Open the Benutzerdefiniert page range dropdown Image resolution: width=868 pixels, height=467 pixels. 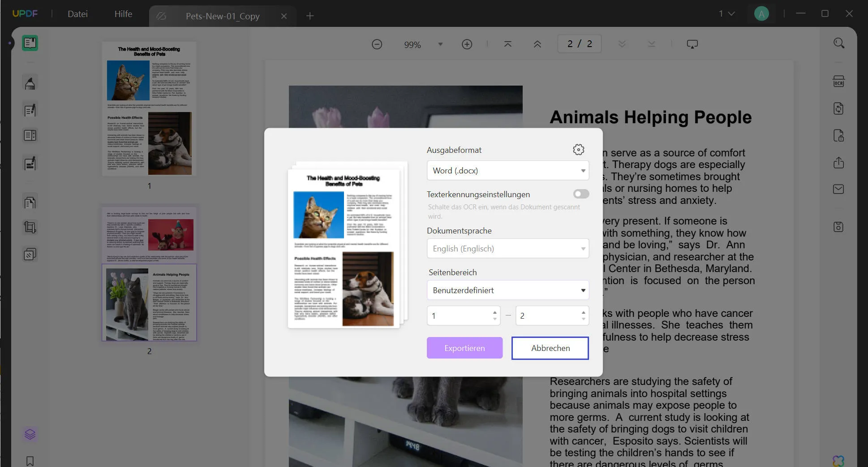(507, 290)
